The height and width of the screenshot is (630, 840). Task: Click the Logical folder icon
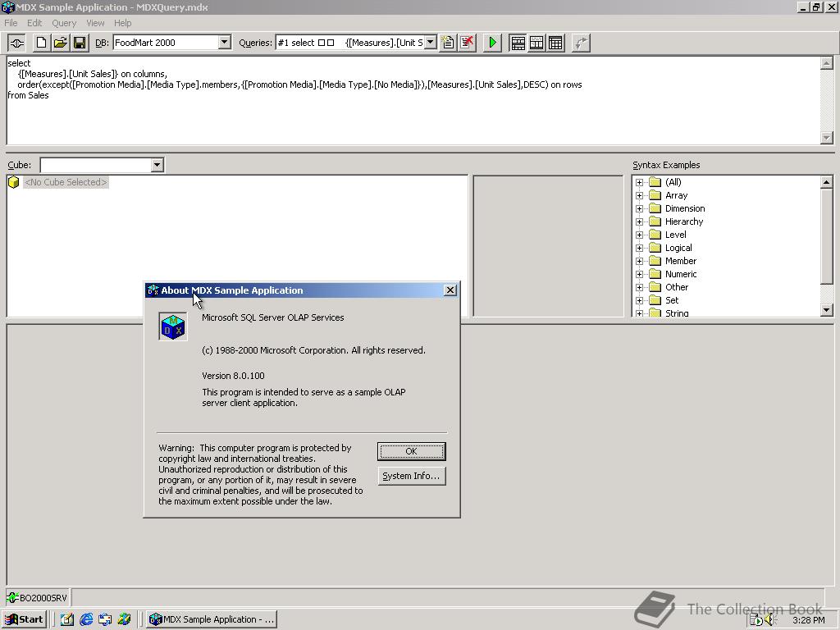655,248
